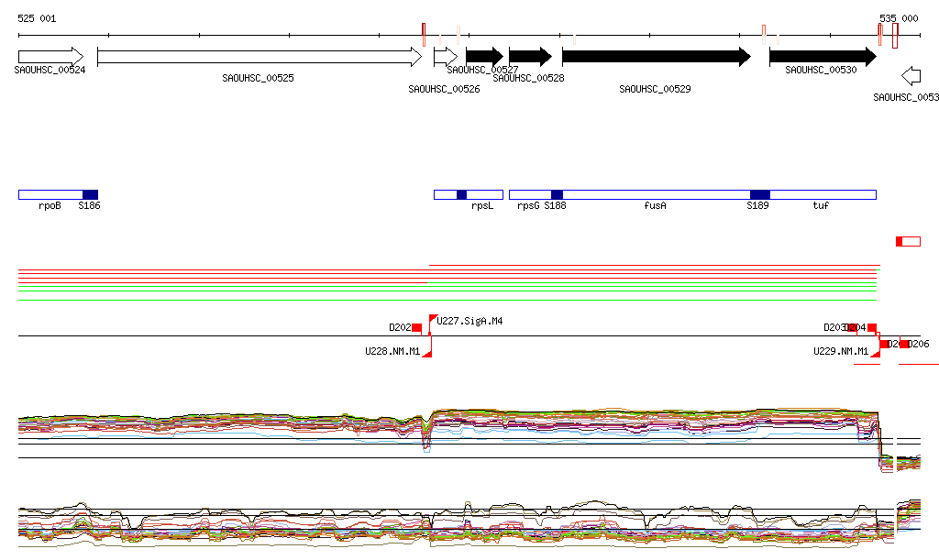Screen dimensions: 939x560
Task: Click the 535 000 position label
Action: [898, 18]
